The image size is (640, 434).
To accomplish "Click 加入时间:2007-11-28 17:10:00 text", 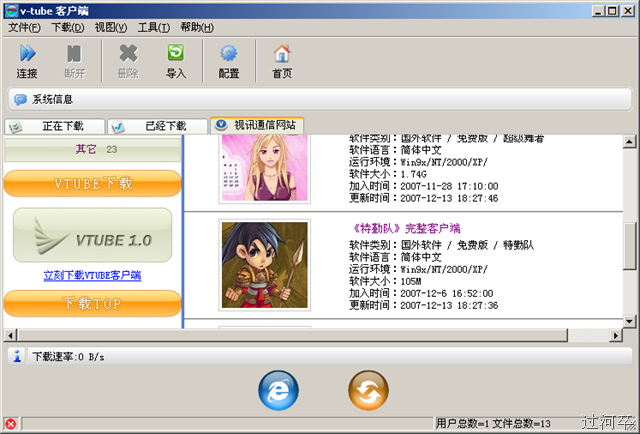I will coord(424,186).
